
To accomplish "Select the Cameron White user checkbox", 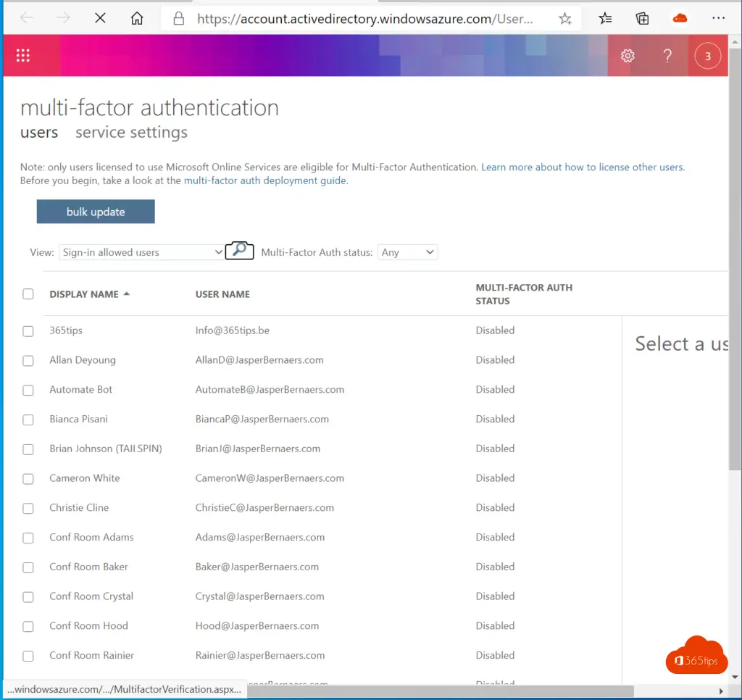I will (28, 479).
